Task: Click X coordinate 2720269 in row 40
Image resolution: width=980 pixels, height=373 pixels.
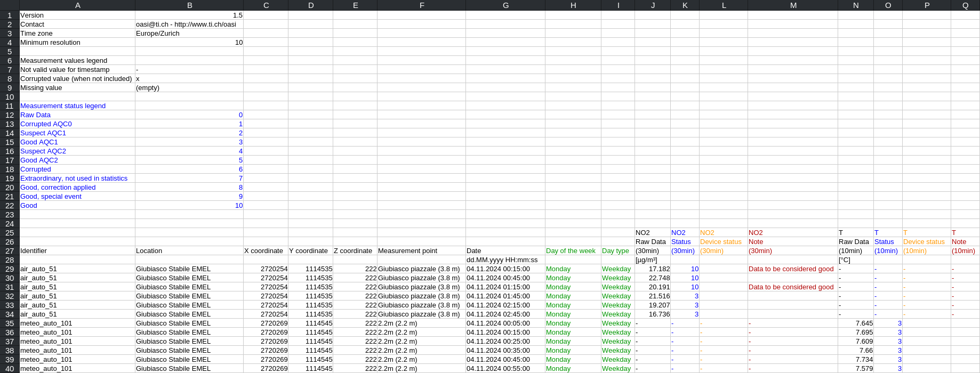Action: click(x=266, y=369)
